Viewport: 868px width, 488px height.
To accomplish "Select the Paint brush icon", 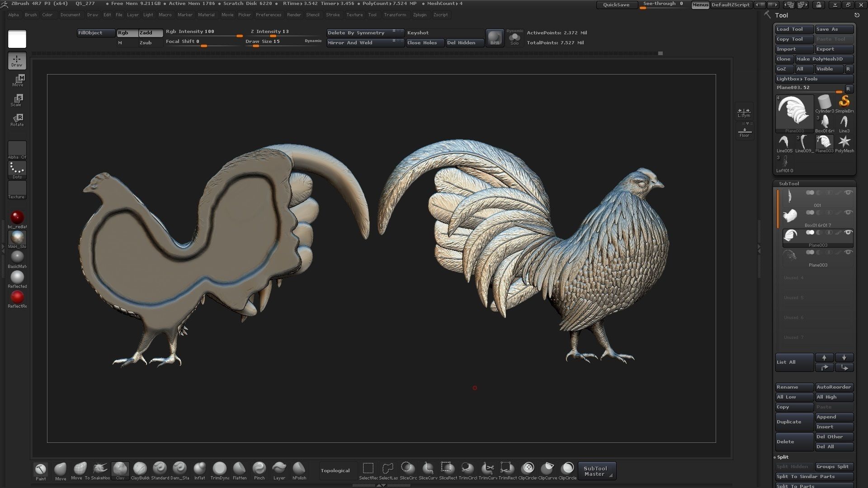I will pyautogui.click(x=41, y=471).
